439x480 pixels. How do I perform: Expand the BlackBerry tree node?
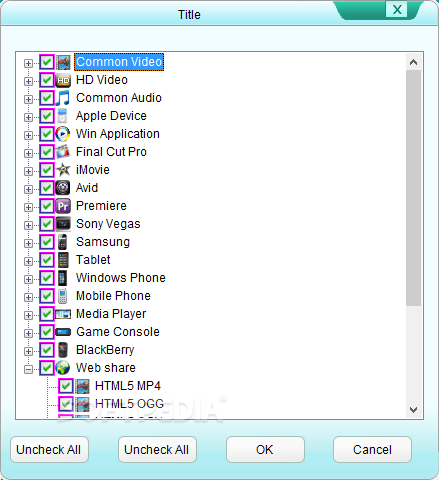tap(28, 351)
